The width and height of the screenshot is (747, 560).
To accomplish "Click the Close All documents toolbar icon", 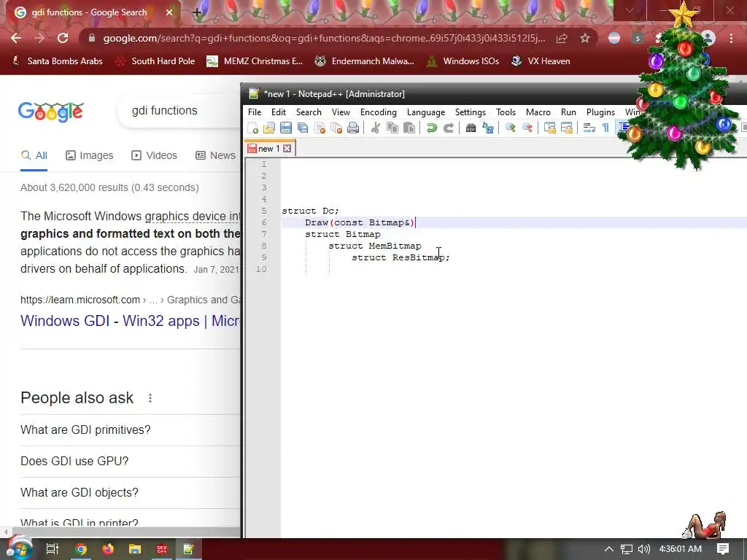I will (336, 128).
